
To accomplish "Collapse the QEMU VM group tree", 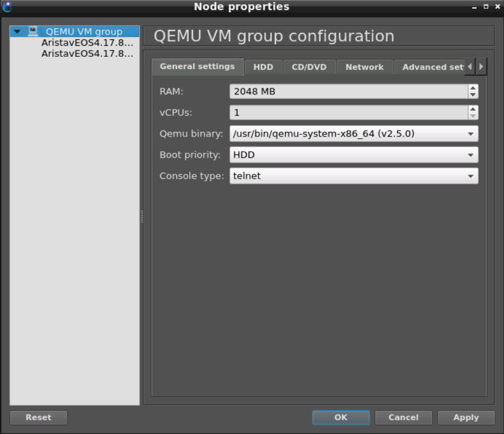I will tap(17, 32).
